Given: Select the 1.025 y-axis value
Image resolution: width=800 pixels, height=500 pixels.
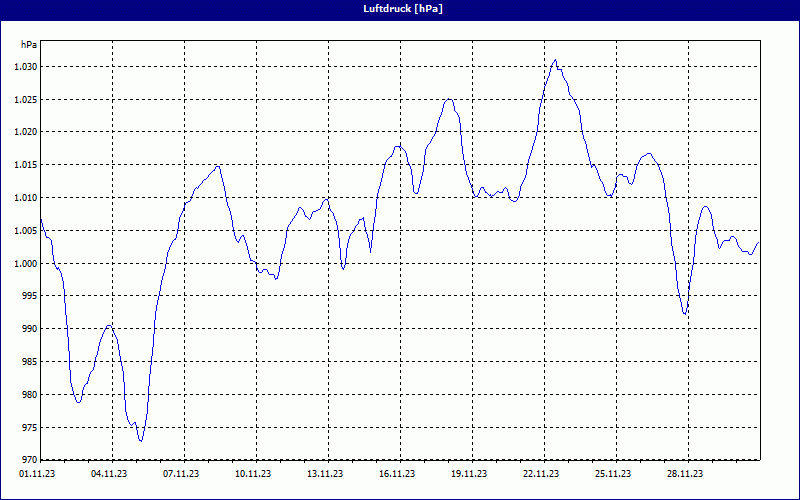Looking at the screenshot, I should (x=27, y=99).
